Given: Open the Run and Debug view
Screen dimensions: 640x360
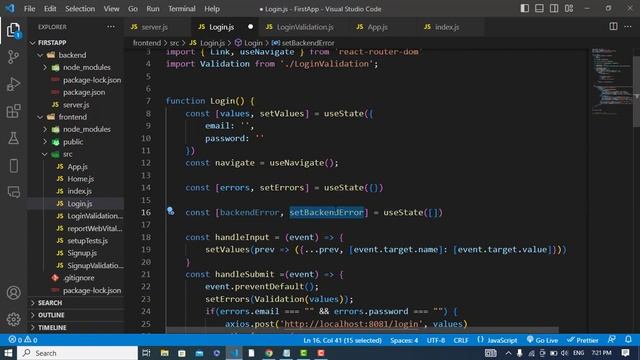Looking at the screenshot, I should [13, 84].
